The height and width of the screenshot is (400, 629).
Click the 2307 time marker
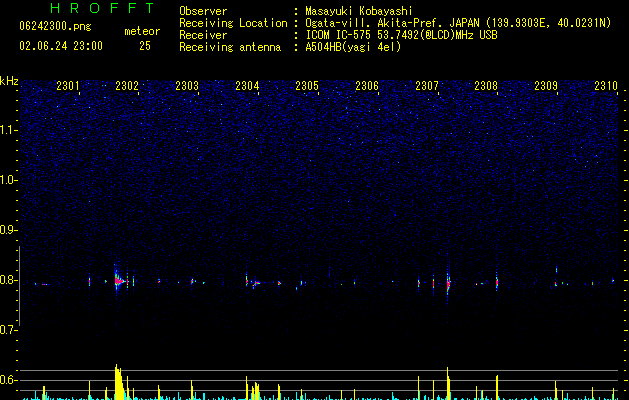pyautogui.click(x=427, y=85)
